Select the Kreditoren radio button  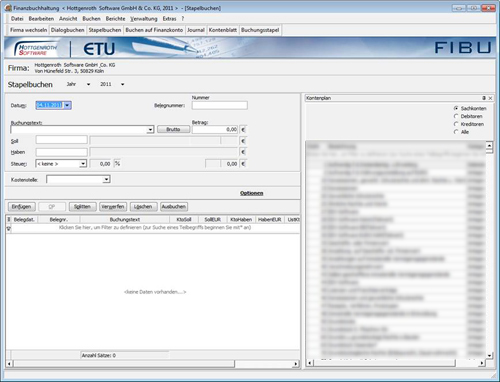pos(456,124)
